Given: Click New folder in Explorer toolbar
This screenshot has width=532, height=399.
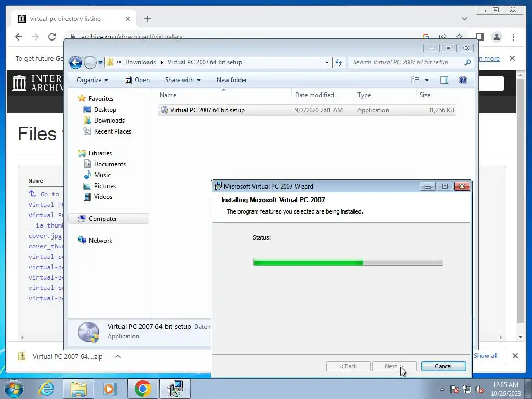Looking at the screenshot, I should [x=232, y=80].
